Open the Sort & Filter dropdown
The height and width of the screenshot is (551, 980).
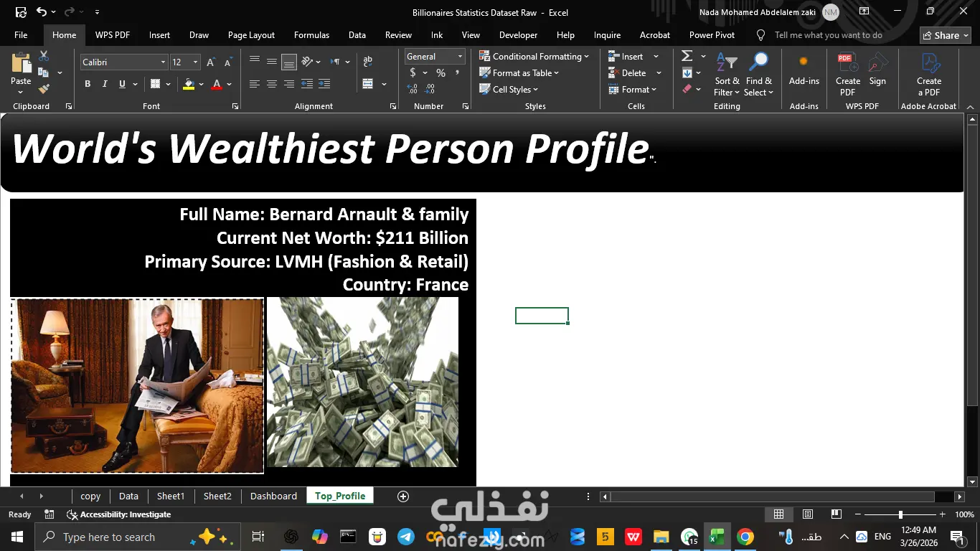click(727, 75)
